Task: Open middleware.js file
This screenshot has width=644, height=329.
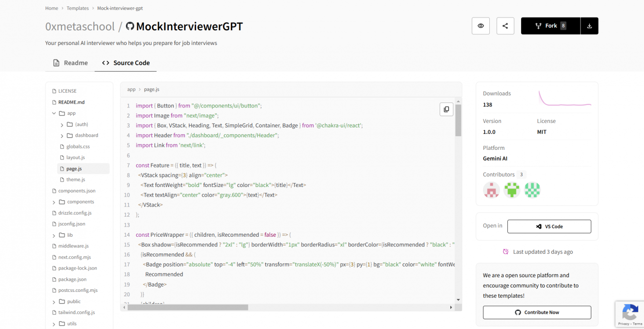Action: point(73,246)
